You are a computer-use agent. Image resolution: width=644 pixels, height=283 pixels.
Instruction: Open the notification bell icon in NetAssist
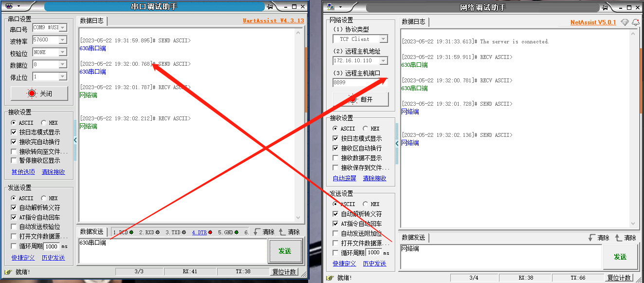[x=636, y=22]
